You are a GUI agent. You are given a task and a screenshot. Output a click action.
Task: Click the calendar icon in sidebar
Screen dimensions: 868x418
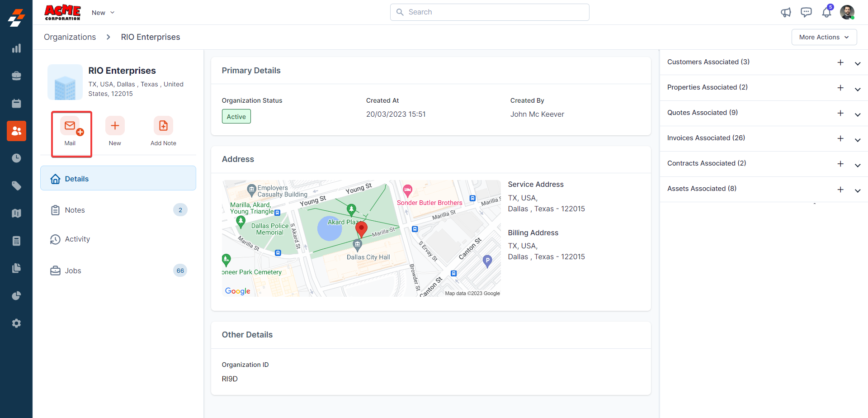click(16, 104)
